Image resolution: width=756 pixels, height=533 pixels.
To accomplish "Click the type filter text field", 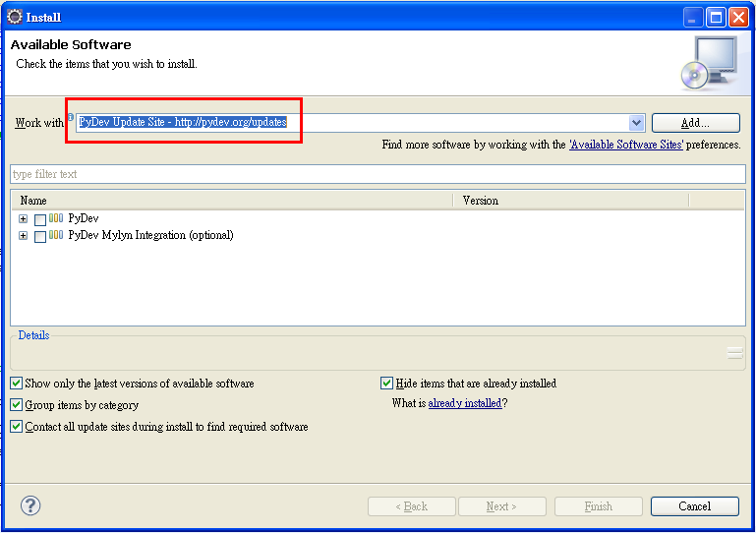I will coord(378,174).
